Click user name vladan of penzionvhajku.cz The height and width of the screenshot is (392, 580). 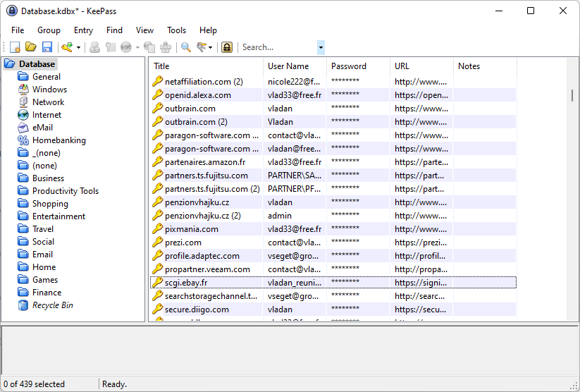point(280,202)
